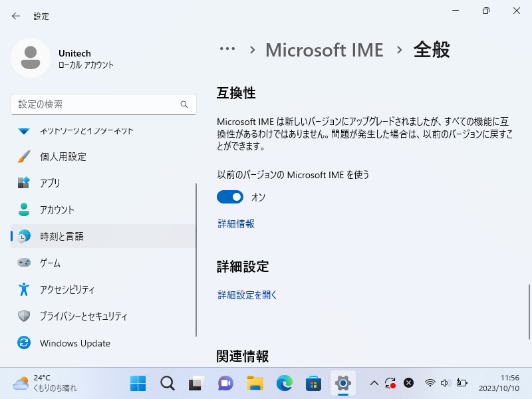This screenshot has width=532, height=399.
Task: Click the 詳細設定を開く link
Action: coord(247,295)
